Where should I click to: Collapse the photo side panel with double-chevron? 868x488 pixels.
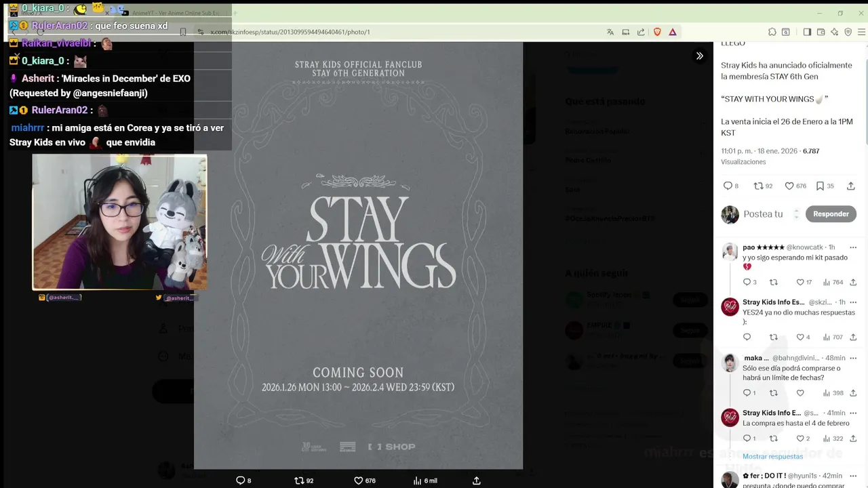pos(699,56)
